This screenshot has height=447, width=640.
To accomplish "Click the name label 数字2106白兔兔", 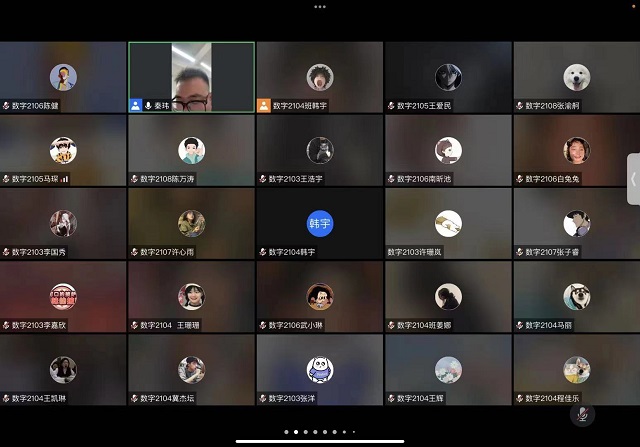I will [552, 179].
